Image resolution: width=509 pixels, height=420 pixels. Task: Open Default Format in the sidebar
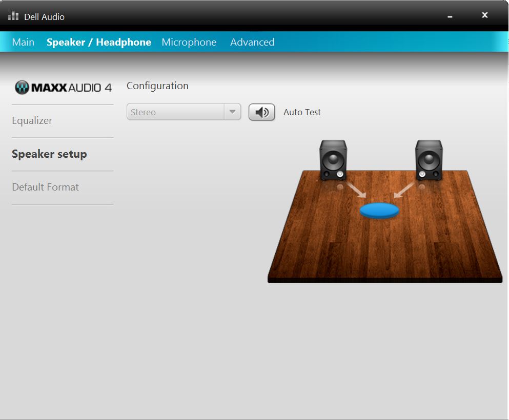pos(46,187)
